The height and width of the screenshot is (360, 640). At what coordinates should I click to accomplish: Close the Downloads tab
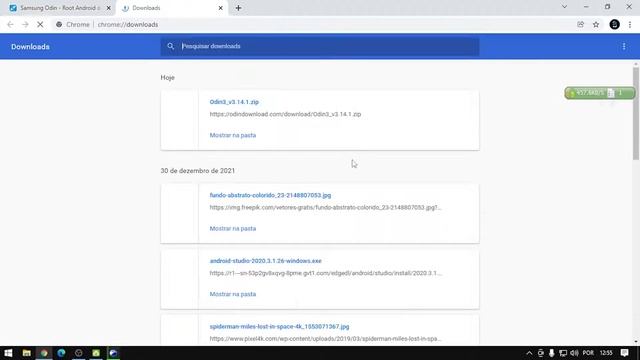coord(220,8)
